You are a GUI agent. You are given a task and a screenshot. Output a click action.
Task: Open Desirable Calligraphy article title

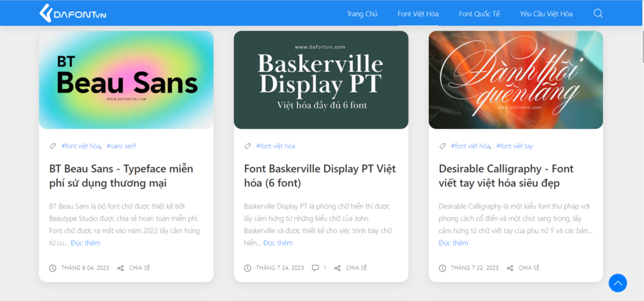tap(506, 176)
